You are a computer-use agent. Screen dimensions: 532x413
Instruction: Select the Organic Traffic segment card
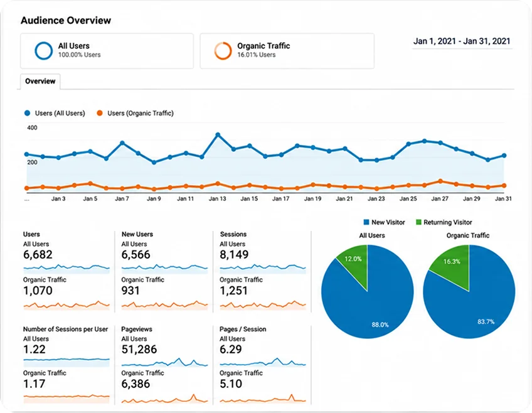click(287, 51)
